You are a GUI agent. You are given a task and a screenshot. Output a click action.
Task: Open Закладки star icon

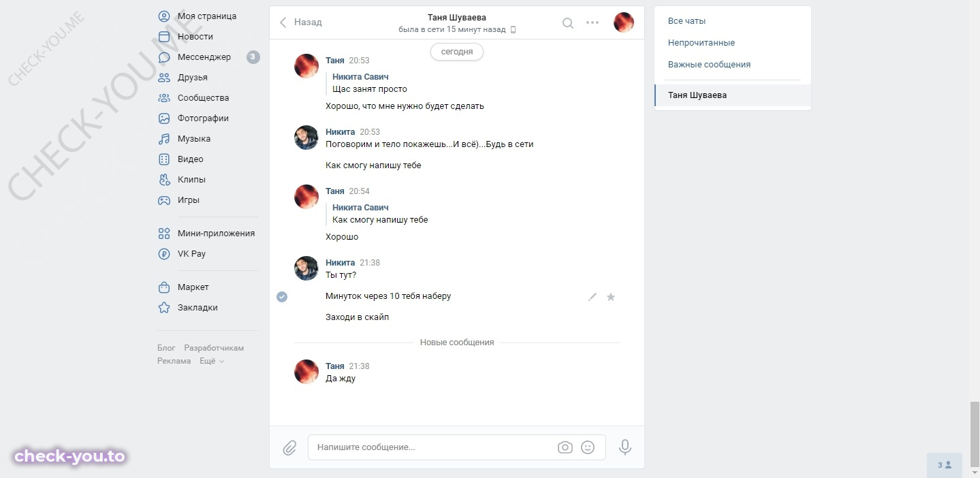point(164,308)
